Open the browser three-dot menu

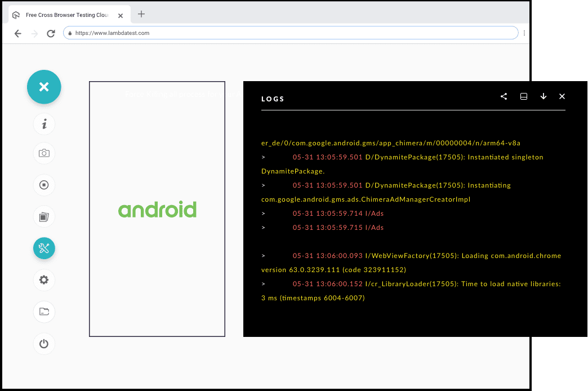pos(524,33)
